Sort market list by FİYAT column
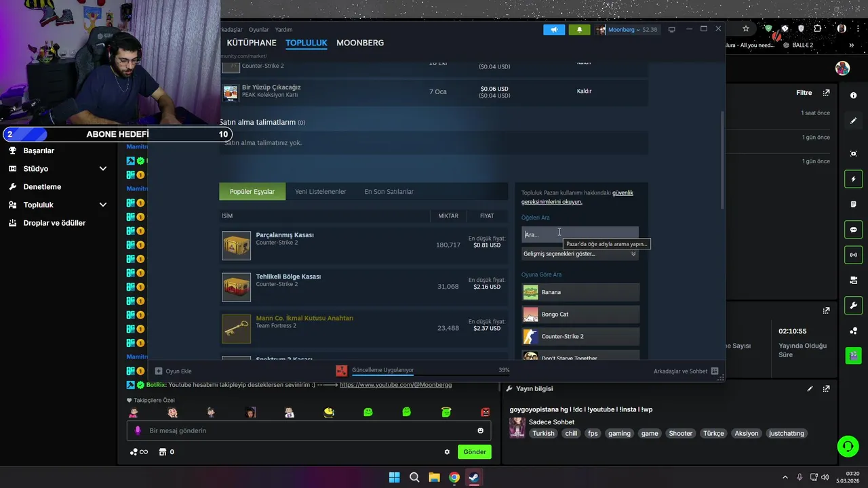Image resolution: width=868 pixels, height=488 pixels. click(x=487, y=216)
